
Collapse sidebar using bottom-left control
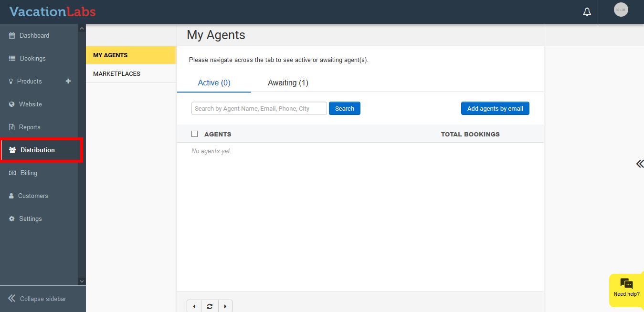tap(37, 299)
